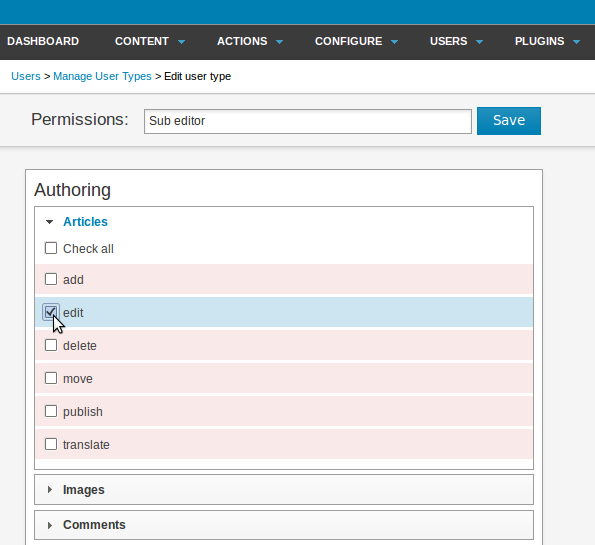Screen dimensions: 595x545
Task: Go to the Dashboard menu item
Action: click(x=43, y=41)
